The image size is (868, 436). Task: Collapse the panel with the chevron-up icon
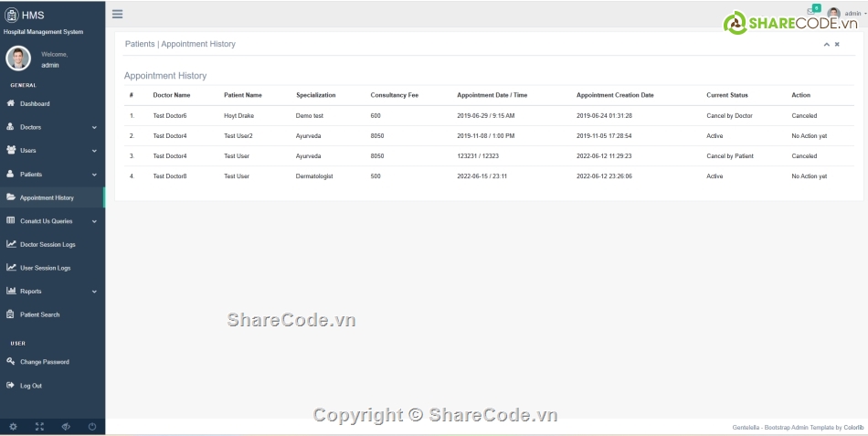(826, 44)
